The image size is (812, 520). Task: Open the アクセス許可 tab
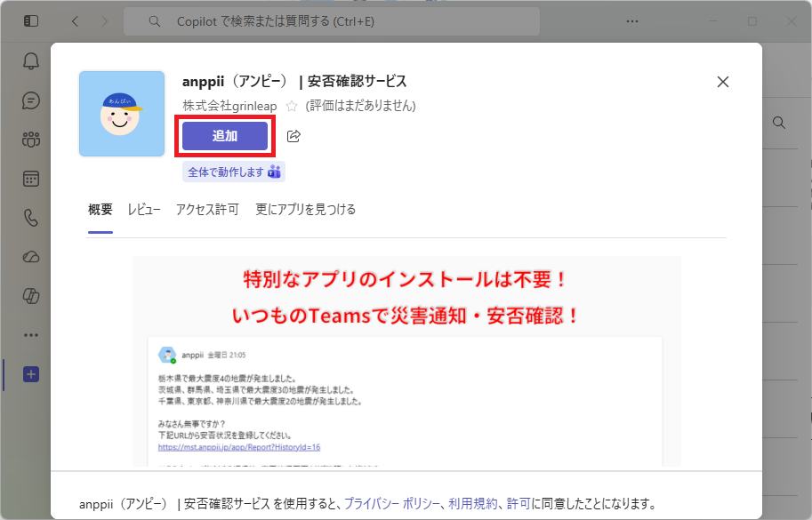coord(207,210)
